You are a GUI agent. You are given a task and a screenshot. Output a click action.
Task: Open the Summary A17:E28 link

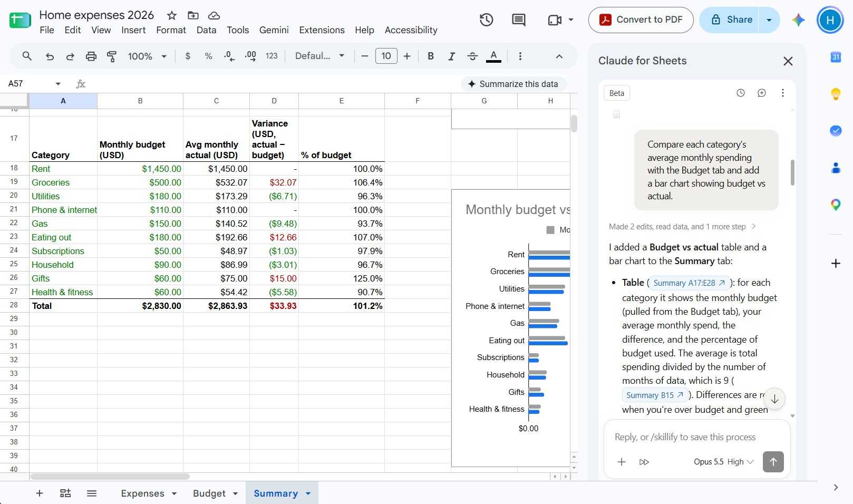coord(689,283)
